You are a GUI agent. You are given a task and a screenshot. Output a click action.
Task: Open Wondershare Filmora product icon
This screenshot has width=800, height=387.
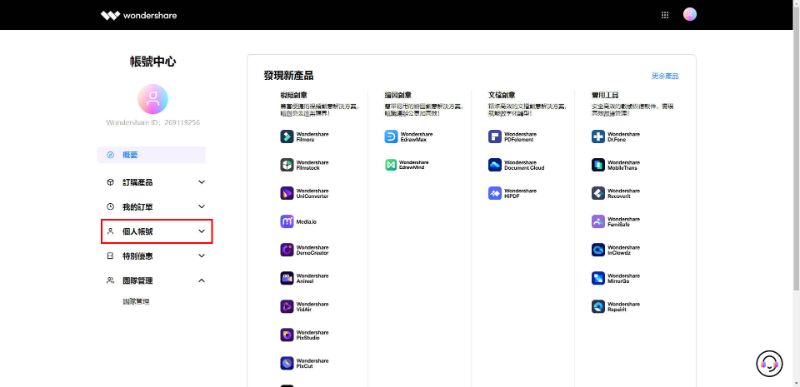click(x=287, y=136)
